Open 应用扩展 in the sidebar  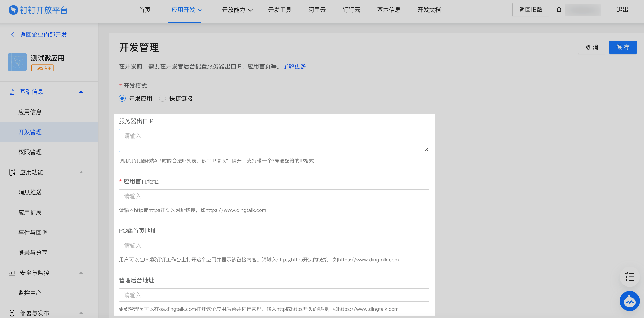(30, 213)
